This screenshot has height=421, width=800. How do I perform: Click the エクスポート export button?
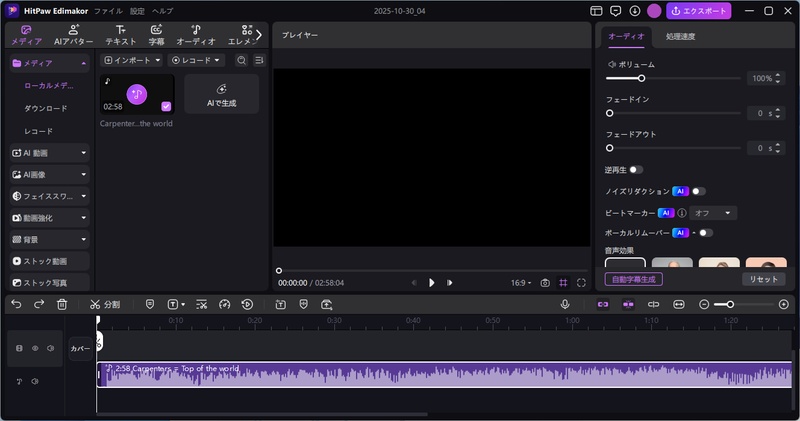pyautogui.click(x=698, y=11)
